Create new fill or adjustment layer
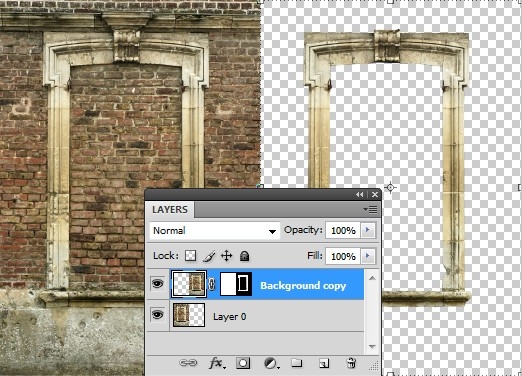Screen dimensions: 522x376 [271, 363]
